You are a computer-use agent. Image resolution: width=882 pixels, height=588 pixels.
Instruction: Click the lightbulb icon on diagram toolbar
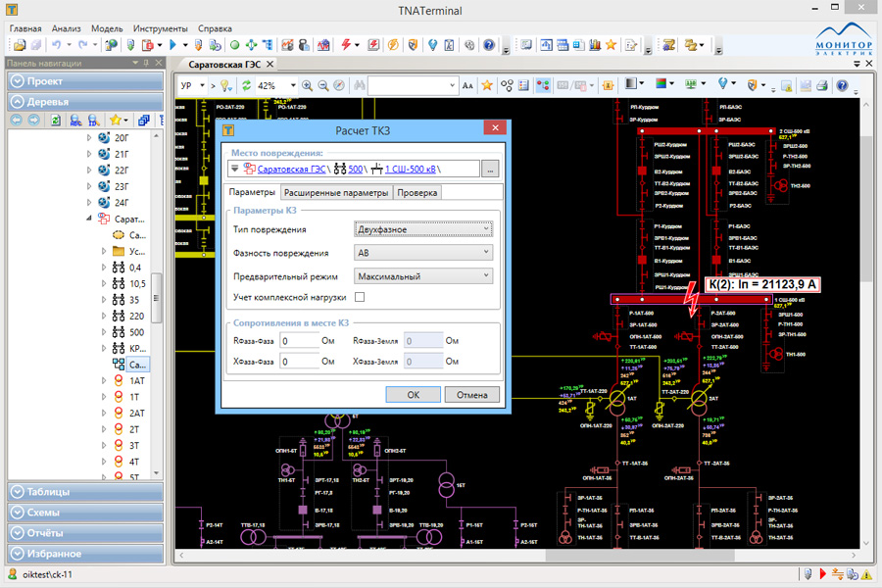pyautogui.click(x=225, y=85)
